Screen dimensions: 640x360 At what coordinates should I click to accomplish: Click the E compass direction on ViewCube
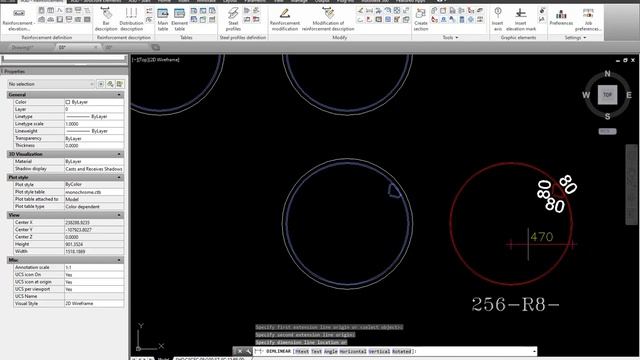coord(629,95)
